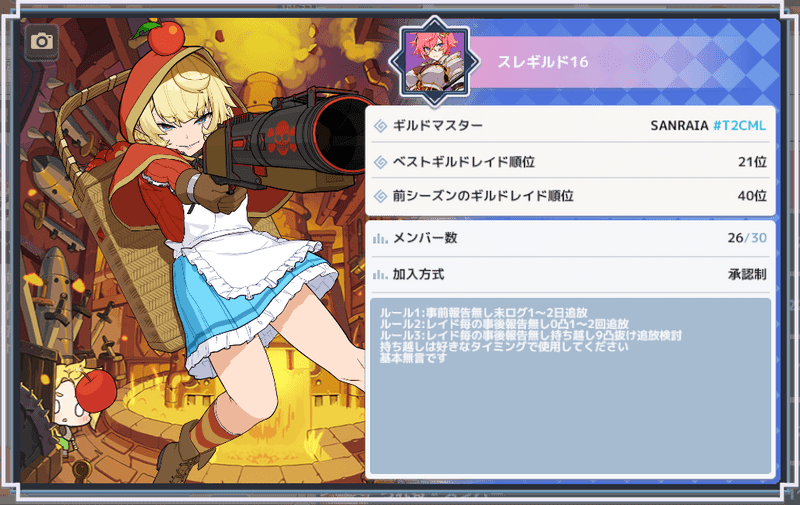Click the ギルドマスター label
The height and width of the screenshot is (505, 800).
(437, 125)
